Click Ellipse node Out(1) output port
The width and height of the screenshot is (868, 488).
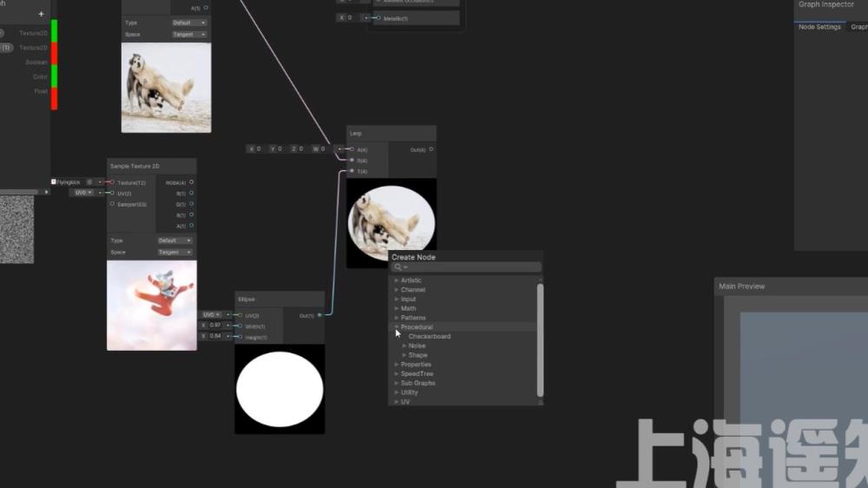point(319,315)
